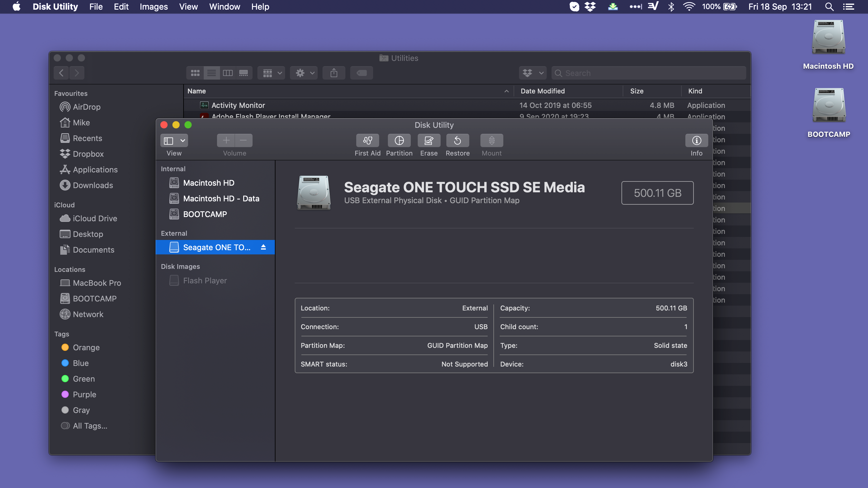Open the Wi-Fi status menu
Viewport: 868px width, 488px height.
pyautogui.click(x=689, y=7)
